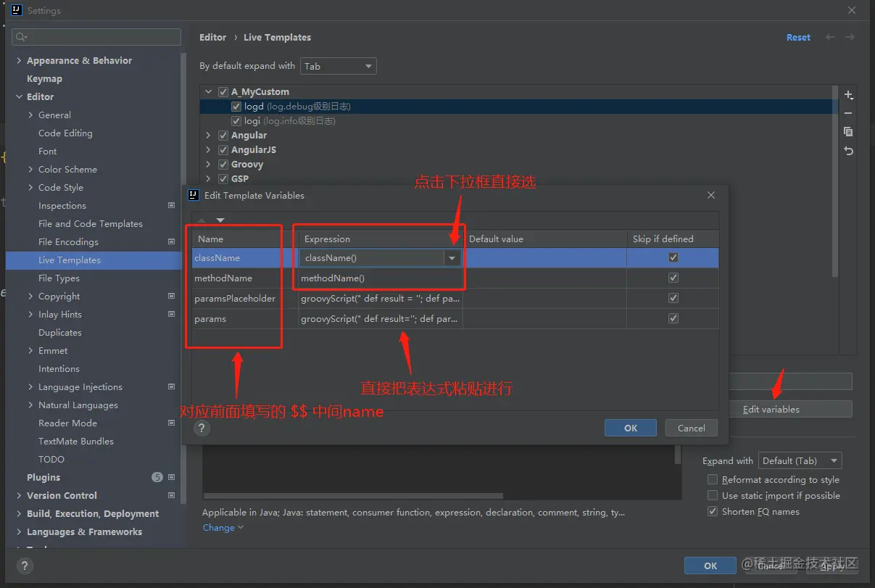Click methodName() expression cell
Viewport: 875px width, 588px height.
tap(380, 278)
